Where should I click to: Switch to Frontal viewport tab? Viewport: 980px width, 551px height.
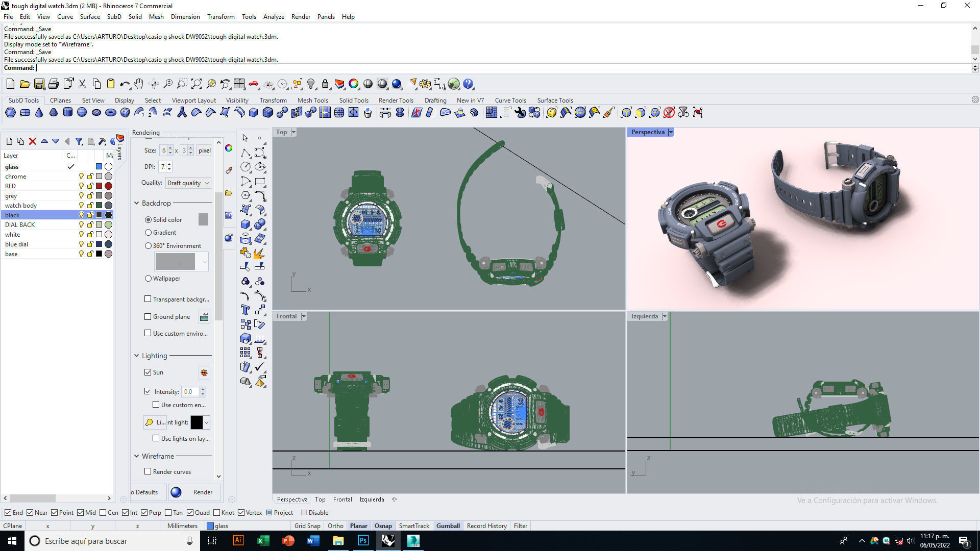pyautogui.click(x=342, y=499)
